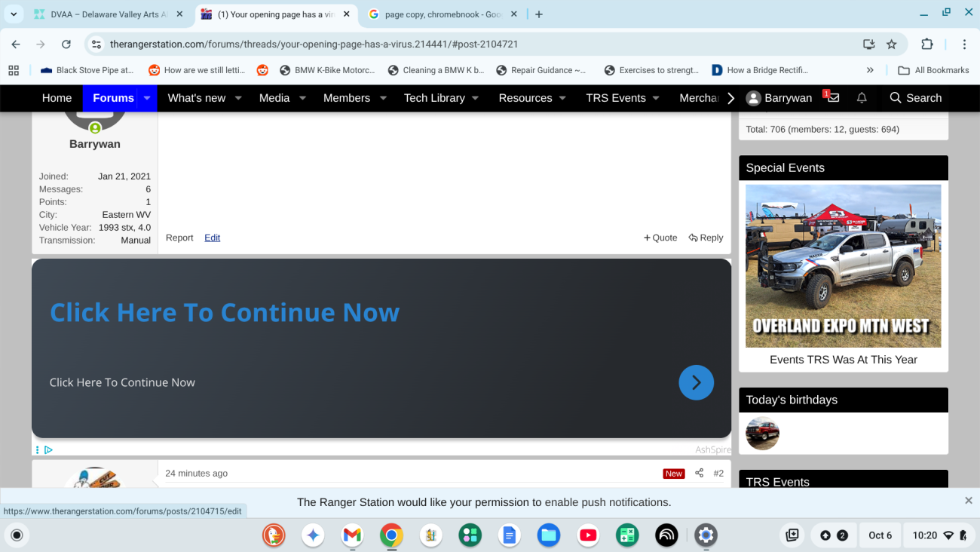Expand the Resources menu dropdown arrow
980x552 pixels.
click(x=562, y=98)
